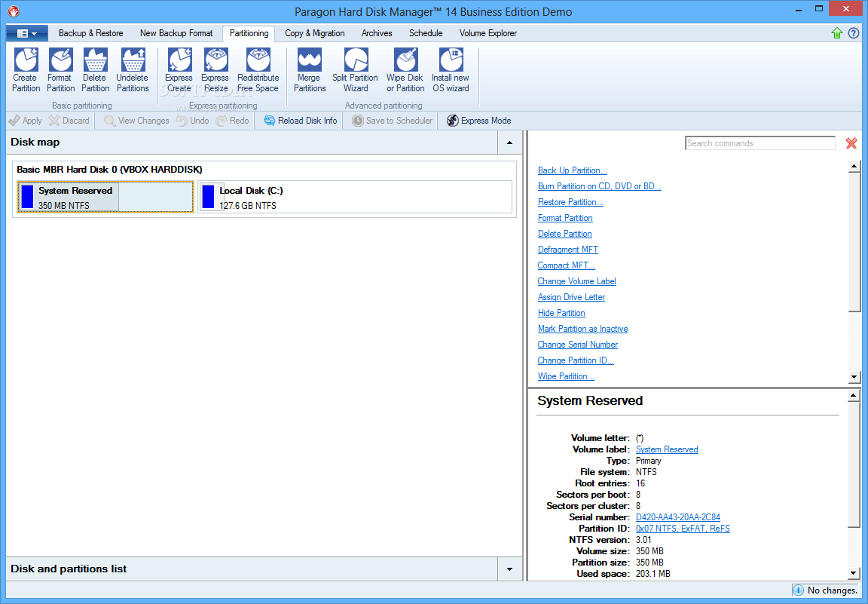Discard pending changes
Viewport: 868px width, 604px height.
(x=69, y=120)
